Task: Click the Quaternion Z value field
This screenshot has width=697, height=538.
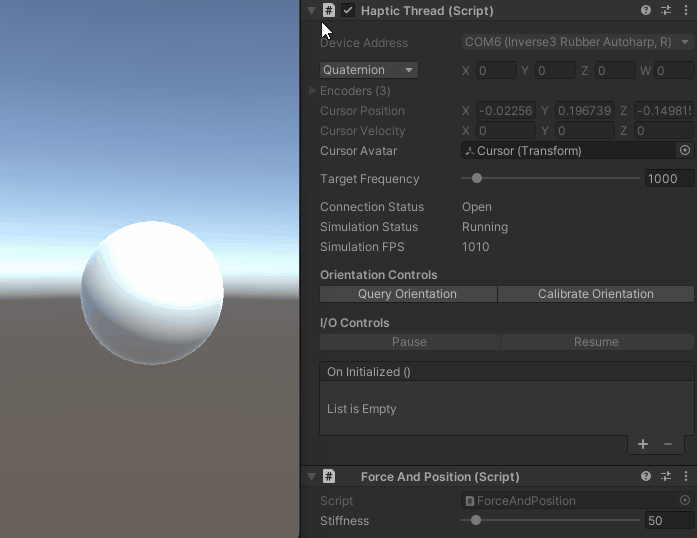Action: 615,71
